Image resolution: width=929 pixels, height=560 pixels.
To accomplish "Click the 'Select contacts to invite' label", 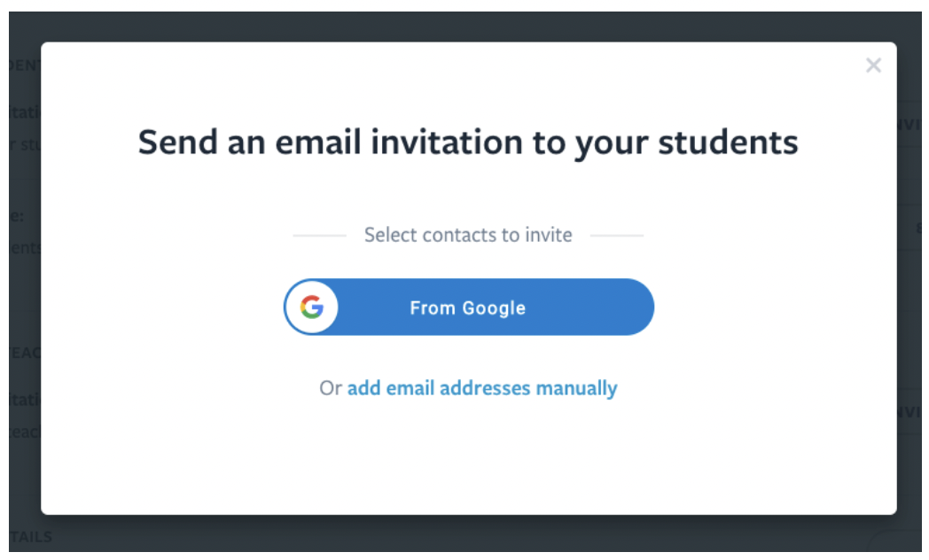I will [468, 236].
